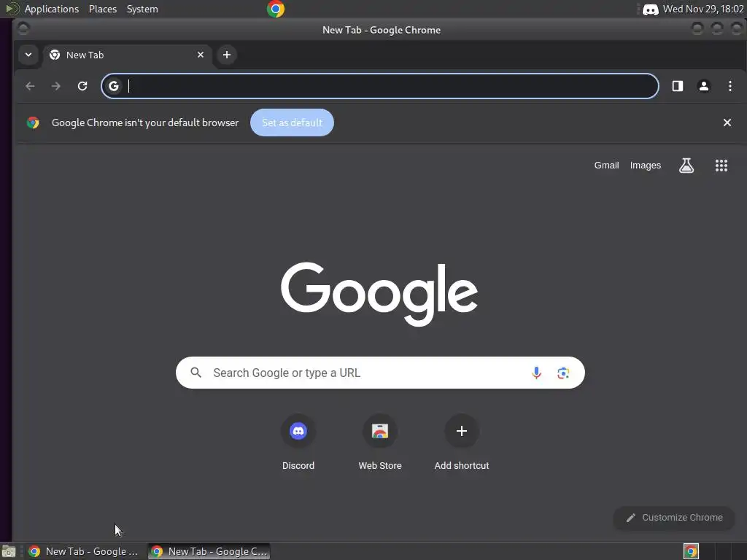This screenshot has width=747, height=560.
Task: Click Chrome icon in bottom-right tray
Action: click(x=691, y=551)
